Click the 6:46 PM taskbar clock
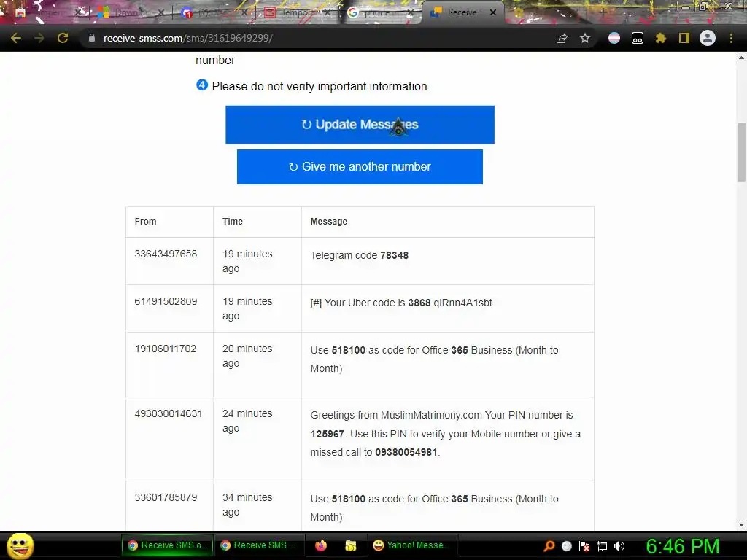The image size is (747, 560). point(682,546)
